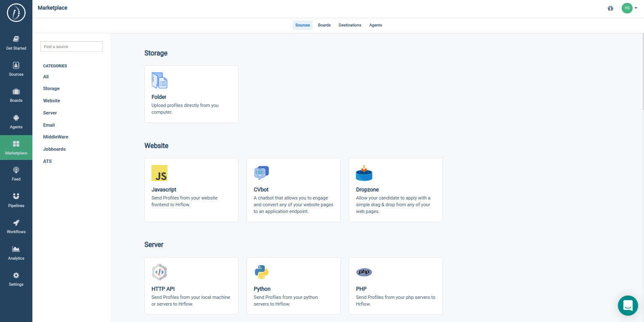Open Settings via the gear icon
Image resolution: width=644 pixels, height=322 pixels.
(16, 279)
